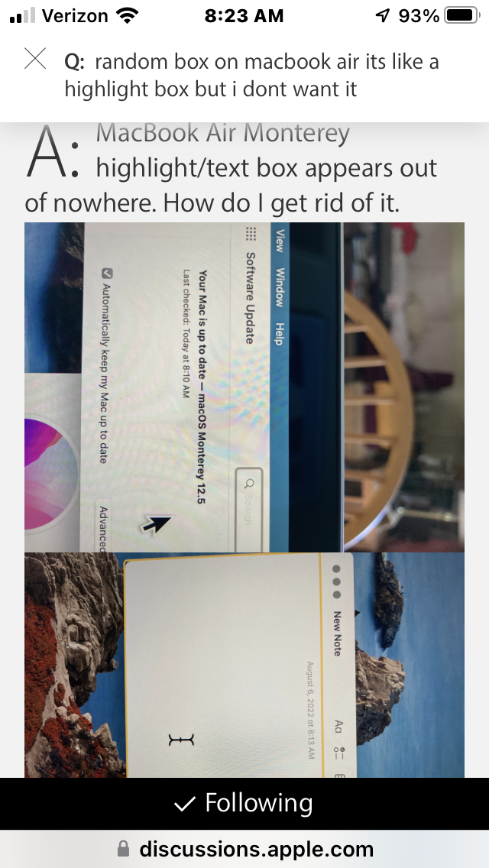This screenshot has width=489, height=868.
Task: Click the Search field in Software Update
Action: pyautogui.click(x=248, y=510)
